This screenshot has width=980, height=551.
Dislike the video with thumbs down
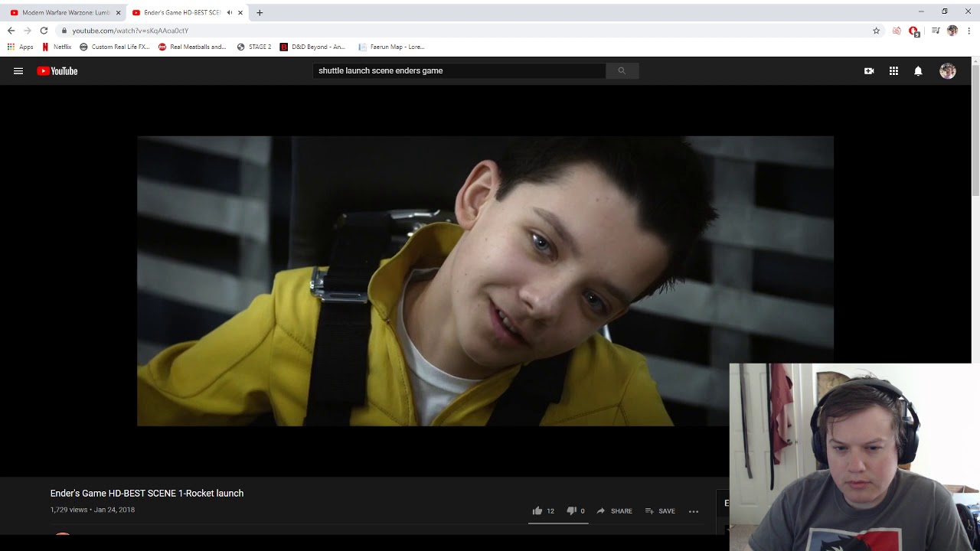pyautogui.click(x=571, y=510)
